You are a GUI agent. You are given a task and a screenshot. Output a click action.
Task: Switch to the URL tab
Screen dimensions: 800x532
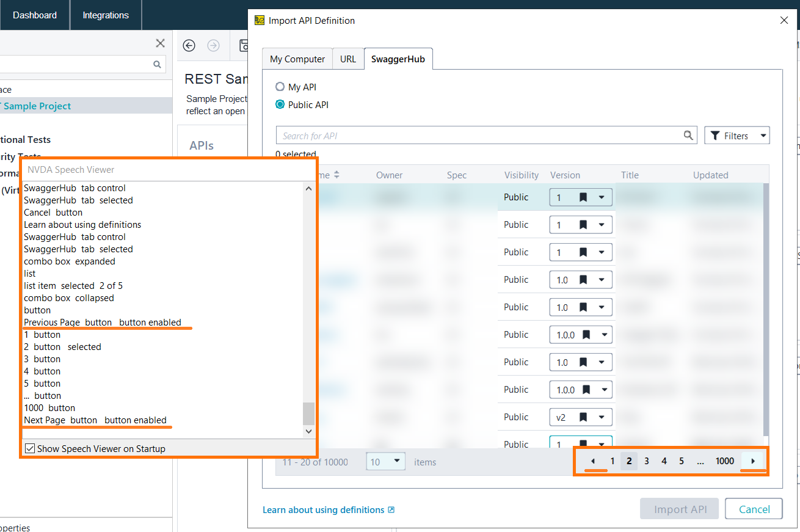point(348,59)
